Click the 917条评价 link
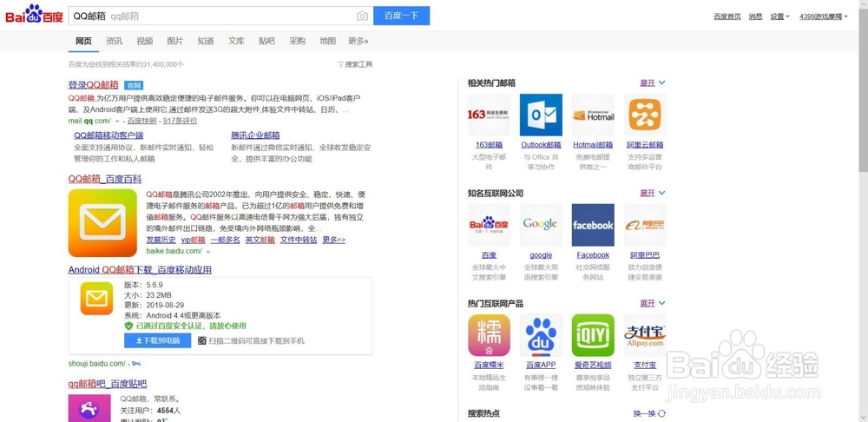The width and height of the screenshot is (868, 422). pos(181,121)
